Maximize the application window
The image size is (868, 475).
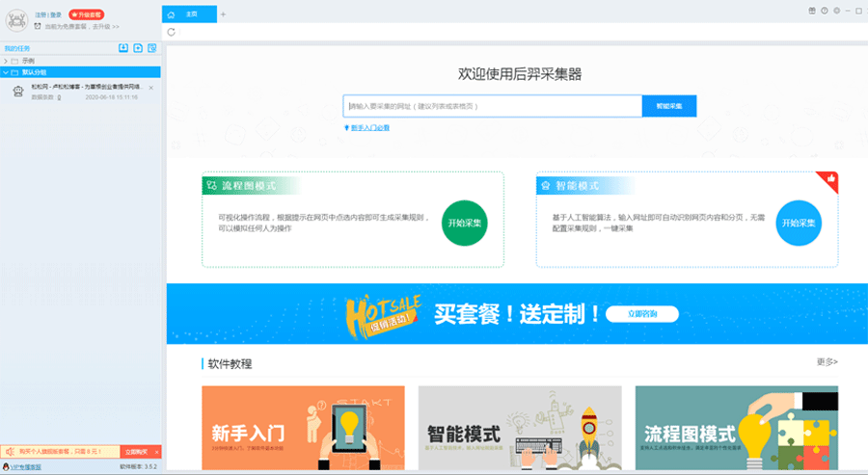(x=859, y=11)
